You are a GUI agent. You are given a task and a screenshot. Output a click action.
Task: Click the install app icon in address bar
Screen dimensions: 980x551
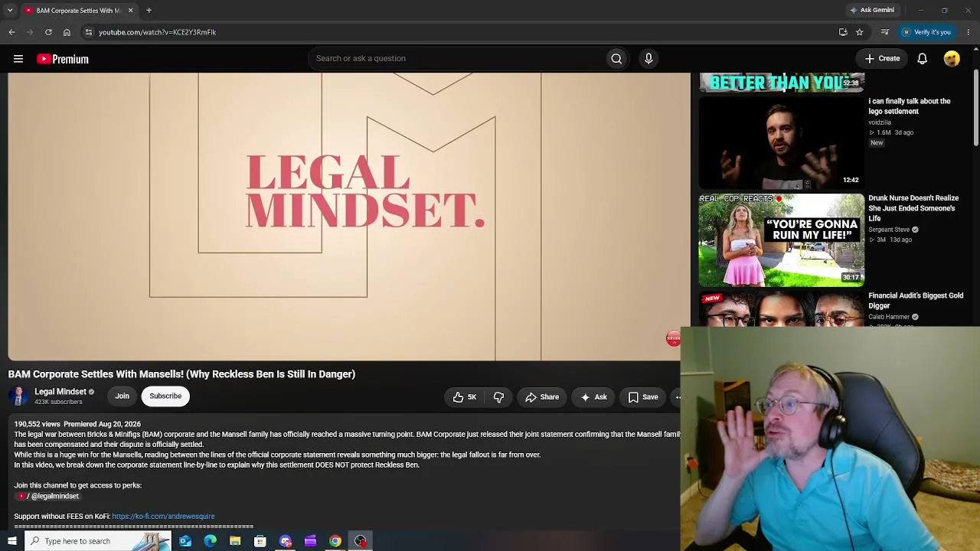(x=843, y=32)
